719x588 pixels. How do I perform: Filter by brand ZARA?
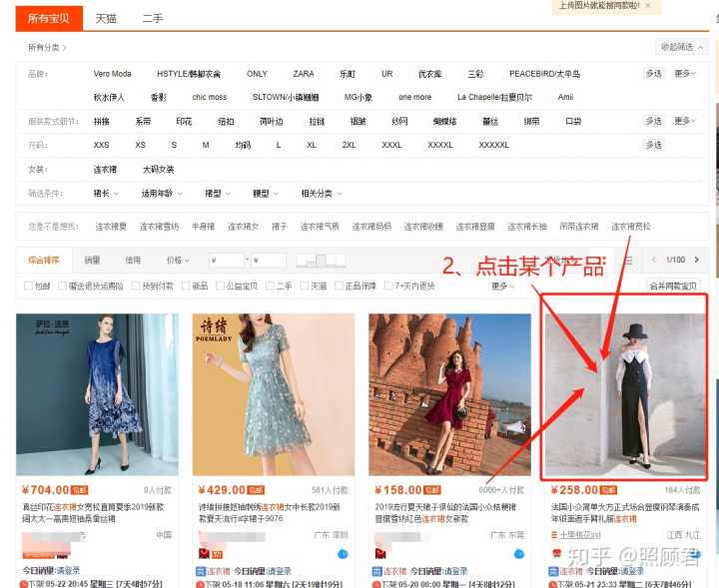click(x=304, y=74)
